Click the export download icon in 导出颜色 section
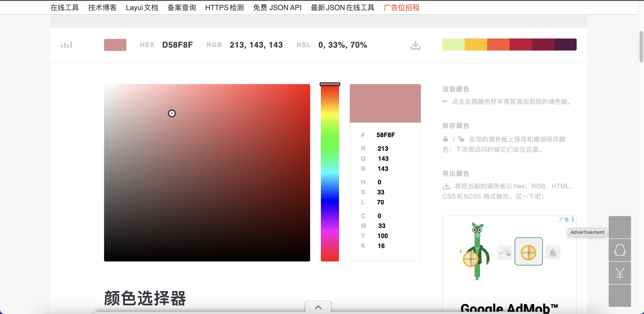This screenshot has width=644, height=314. point(446,186)
